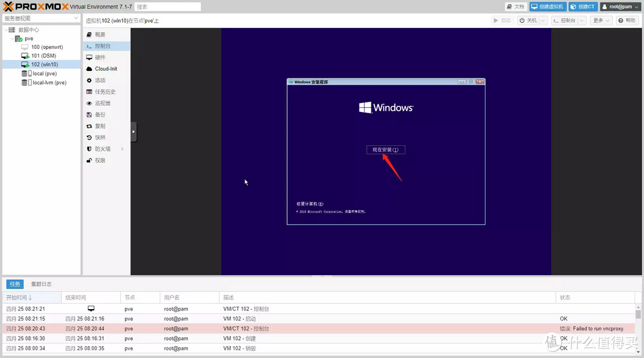The image size is (644, 358).
Task: Click the gear icon next to 选项
Action: (89, 80)
